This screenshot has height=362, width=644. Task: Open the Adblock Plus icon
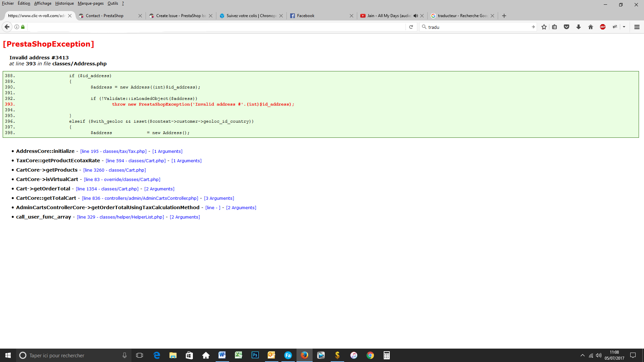pyautogui.click(x=603, y=27)
